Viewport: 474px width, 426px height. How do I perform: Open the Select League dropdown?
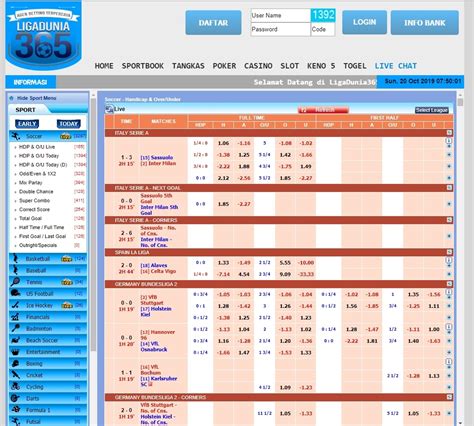tap(432, 110)
